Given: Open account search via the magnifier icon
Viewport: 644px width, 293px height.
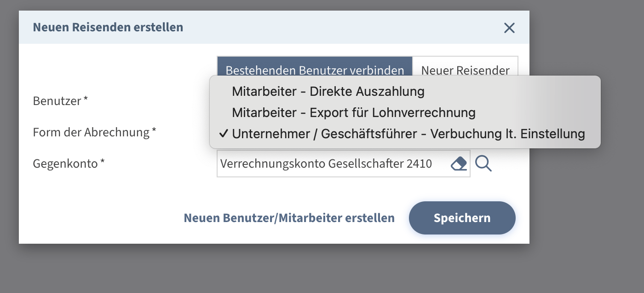Looking at the screenshot, I should [x=483, y=164].
